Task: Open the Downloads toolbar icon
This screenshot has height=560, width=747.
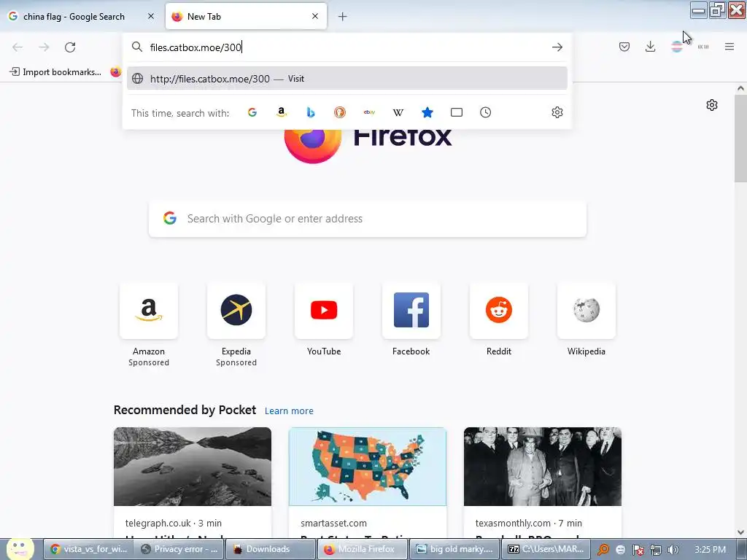Action: (x=650, y=47)
